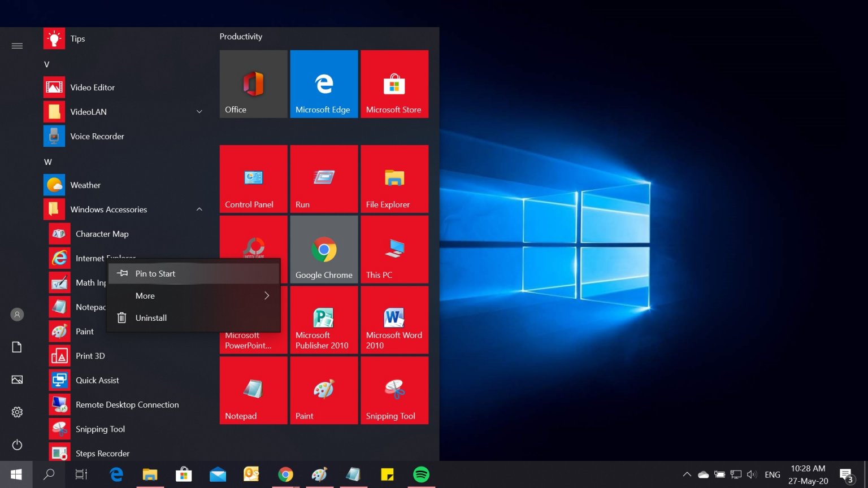Screen dimensions: 868x488
Task: Open Print 3D
Action: tap(90, 355)
